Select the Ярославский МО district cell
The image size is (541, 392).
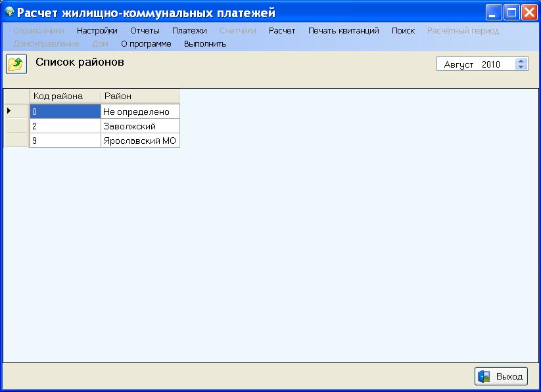coord(139,141)
